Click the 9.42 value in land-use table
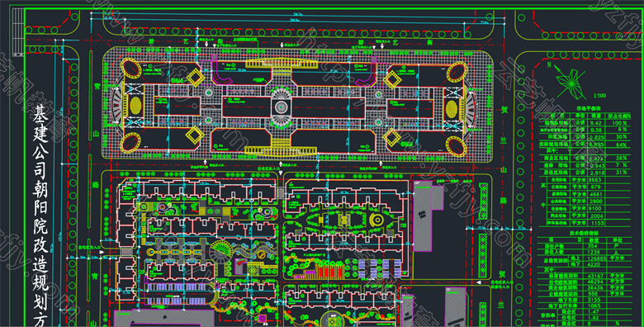The height and width of the screenshot is (327, 644). tap(595, 123)
